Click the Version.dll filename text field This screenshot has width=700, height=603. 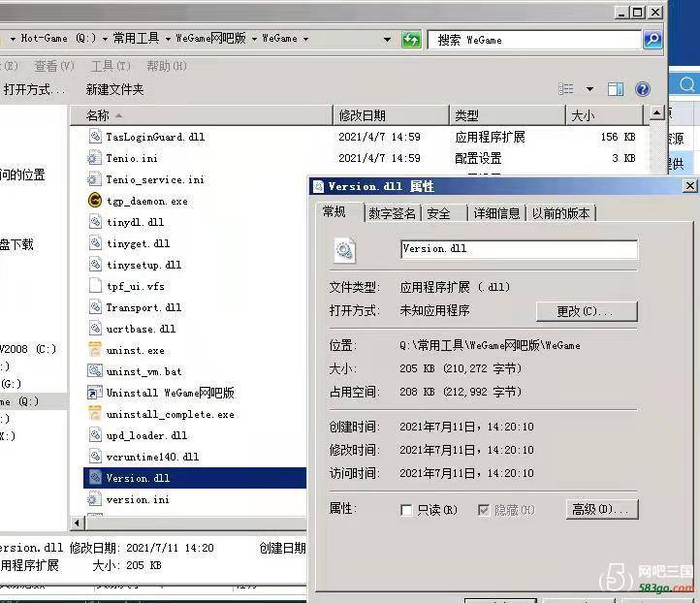(519, 249)
